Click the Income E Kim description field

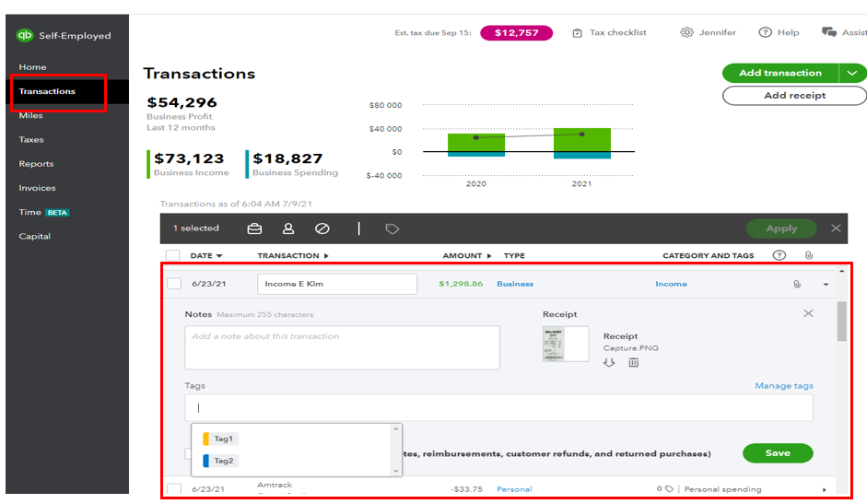point(336,284)
